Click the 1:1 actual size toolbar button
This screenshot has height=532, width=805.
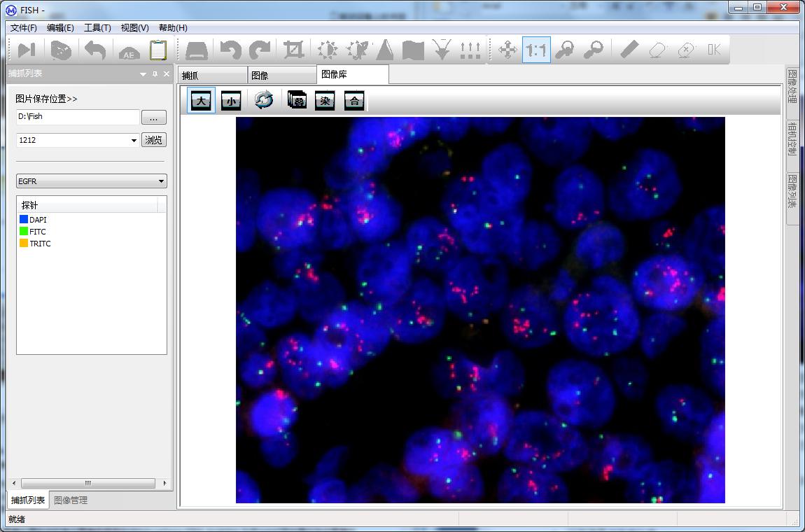click(536, 50)
